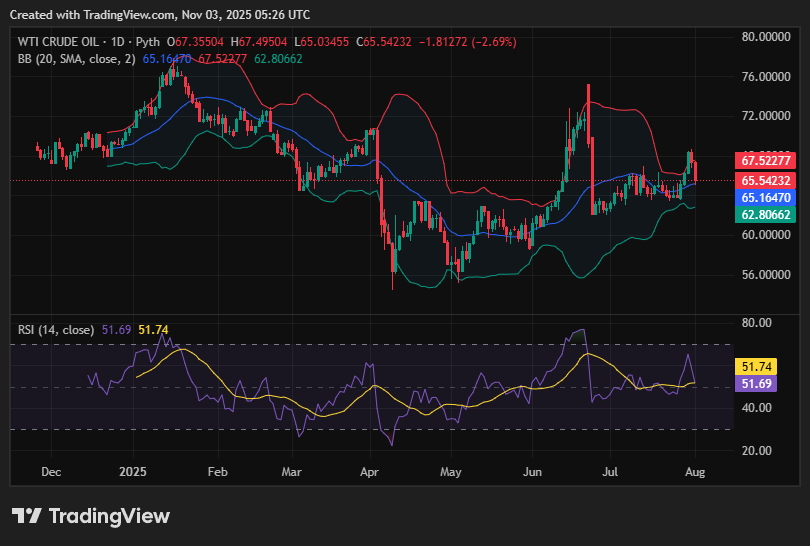Image resolution: width=810 pixels, height=546 pixels.
Task: Click the blue 65.16470 basis price tag
Action: click(765, 198)
